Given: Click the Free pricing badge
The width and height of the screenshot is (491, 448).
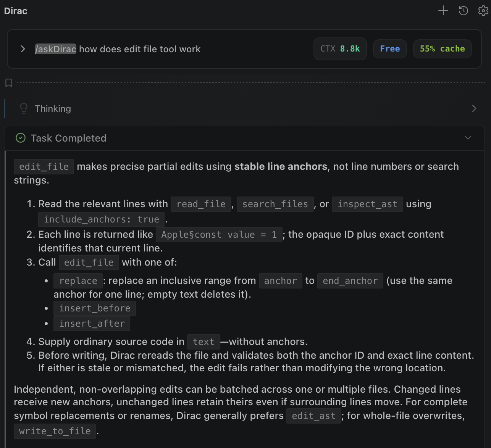Looking at the screenshot, I should coord(390,49).
